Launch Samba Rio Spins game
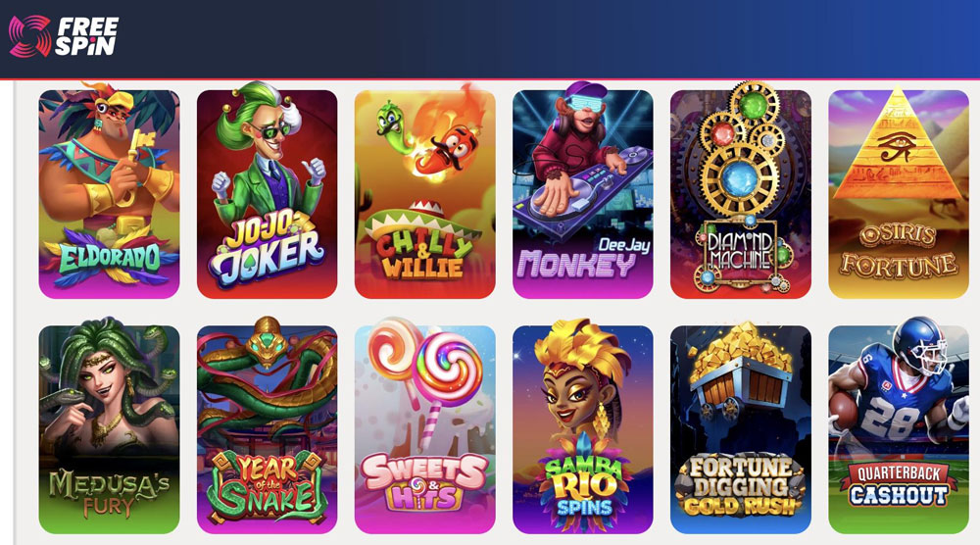The image size is (980, 545). [x=582, y=429]
